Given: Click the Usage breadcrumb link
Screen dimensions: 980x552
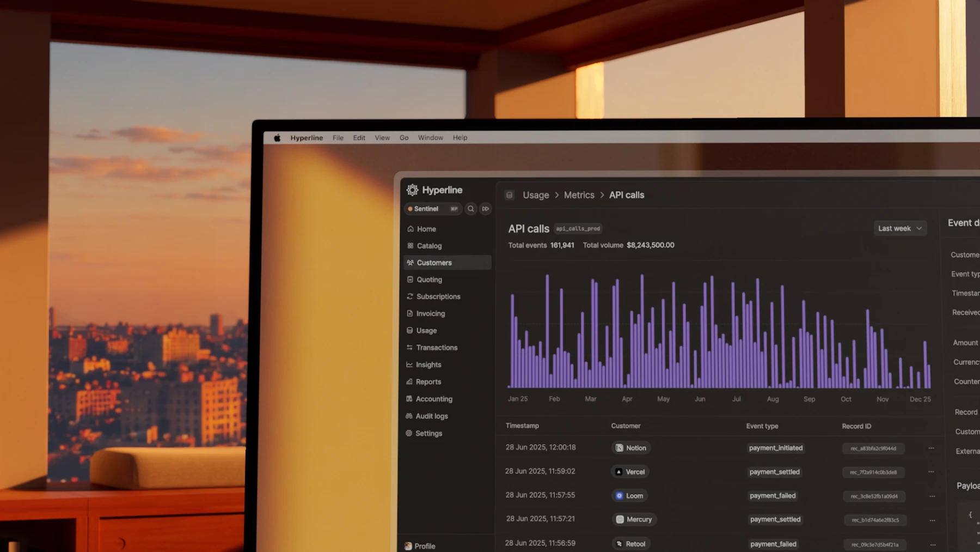Looking at the screenshot, I should click(536, 195).
